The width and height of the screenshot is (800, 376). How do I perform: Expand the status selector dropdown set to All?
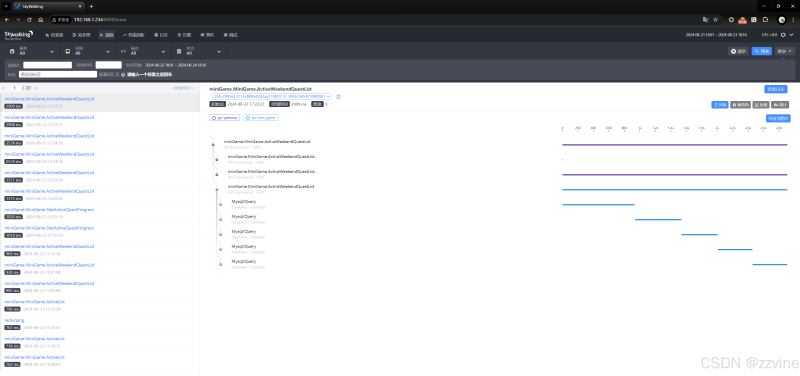[198, 52]
